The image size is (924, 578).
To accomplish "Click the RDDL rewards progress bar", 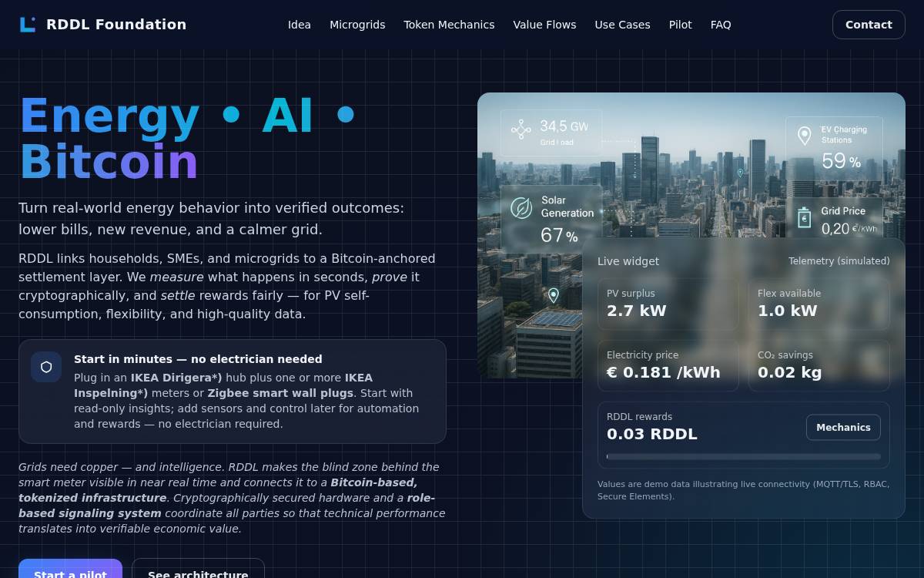I will 744,456.
